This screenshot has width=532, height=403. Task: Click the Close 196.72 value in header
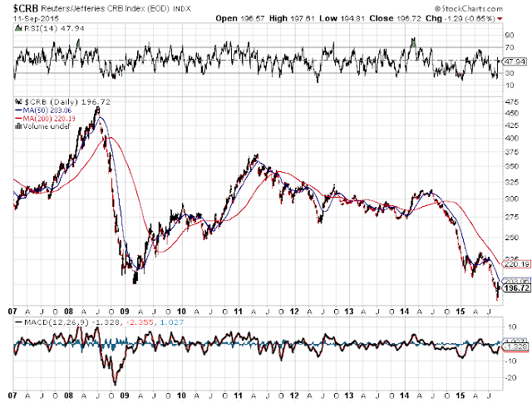click(395, 18)
